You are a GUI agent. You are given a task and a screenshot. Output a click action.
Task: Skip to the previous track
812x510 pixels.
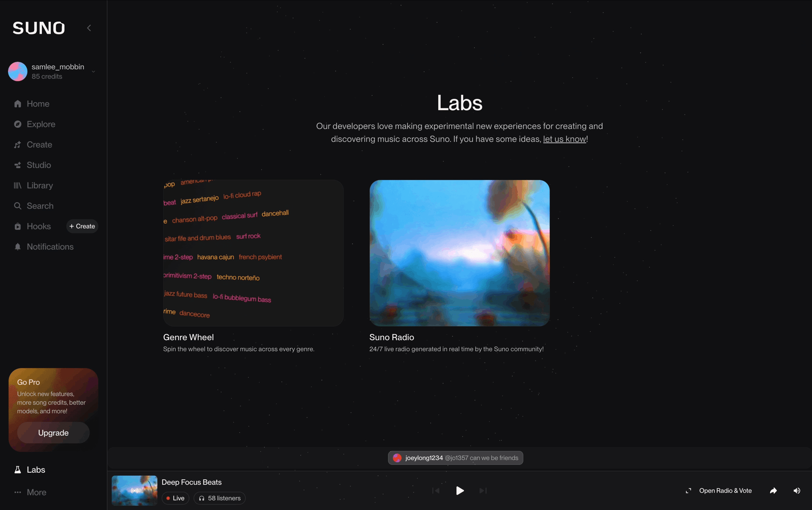[x=436, y=491]
